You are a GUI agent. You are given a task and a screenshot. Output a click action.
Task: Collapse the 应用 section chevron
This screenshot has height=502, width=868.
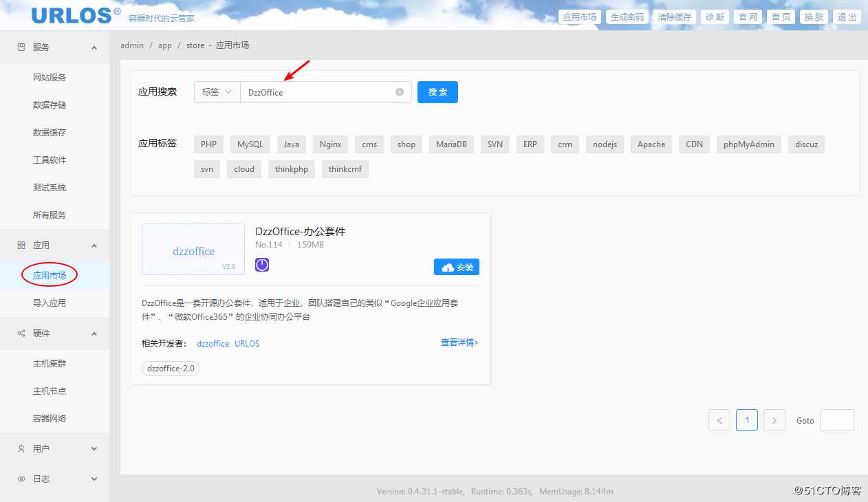pyautogui.click(x=94, y=245)
